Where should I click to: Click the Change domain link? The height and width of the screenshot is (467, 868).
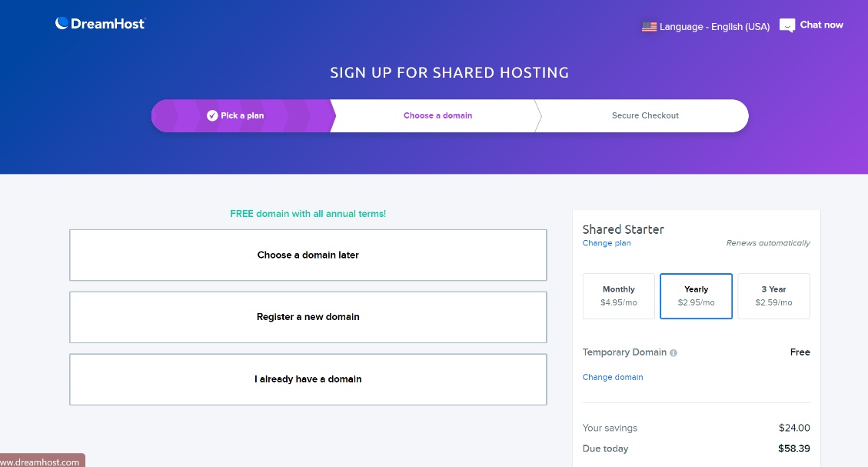(x=612, y=377)
